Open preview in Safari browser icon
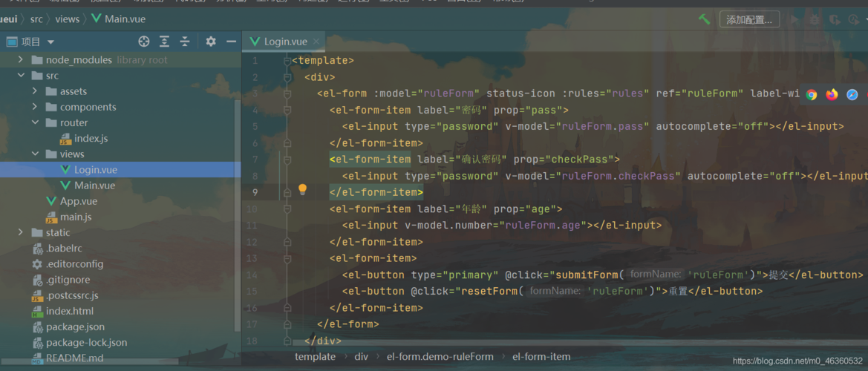This screenshot has width=868, height=371. coord(852,94)
